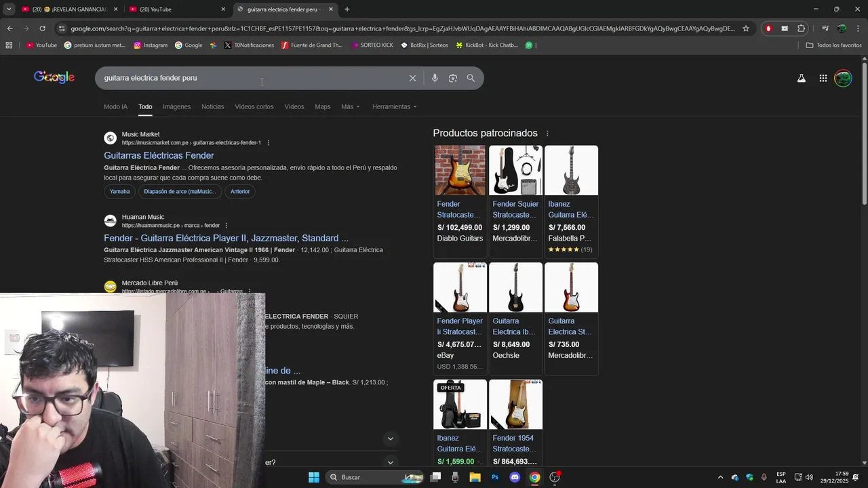Image resolution: width=868 pixels, height=488 pixels.
Task: Open Guitarra Electrica S/ 735 Mercadolibre product
Action: tap(571, 319)
